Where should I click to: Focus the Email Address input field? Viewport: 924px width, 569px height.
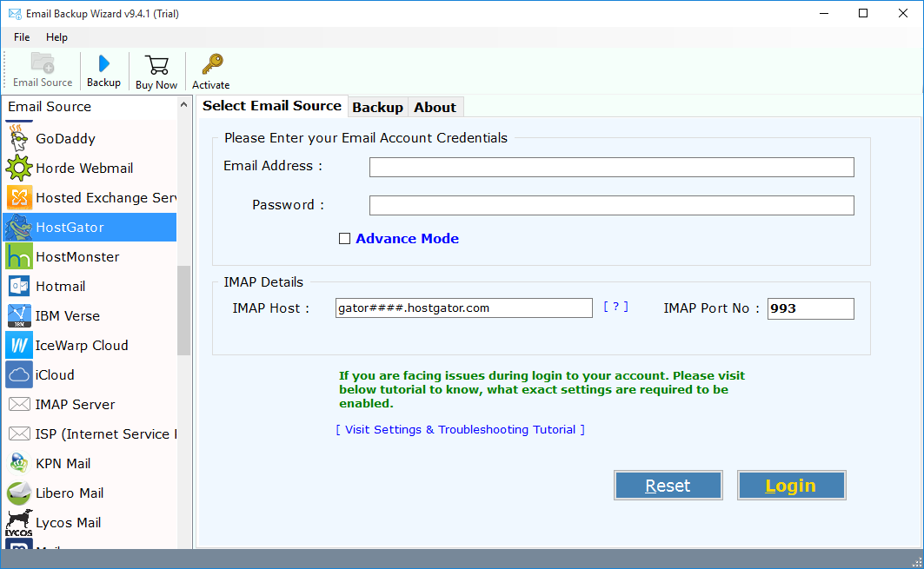[x=612, y=168]
